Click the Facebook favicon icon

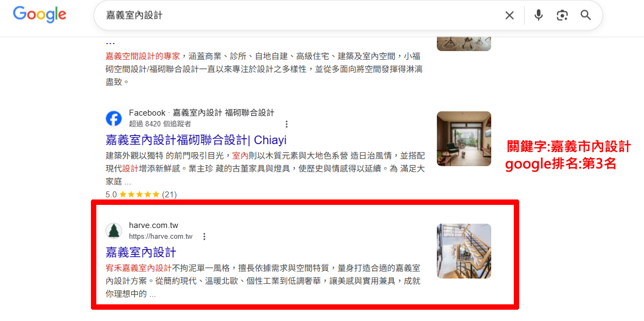[x=114, y=119]
